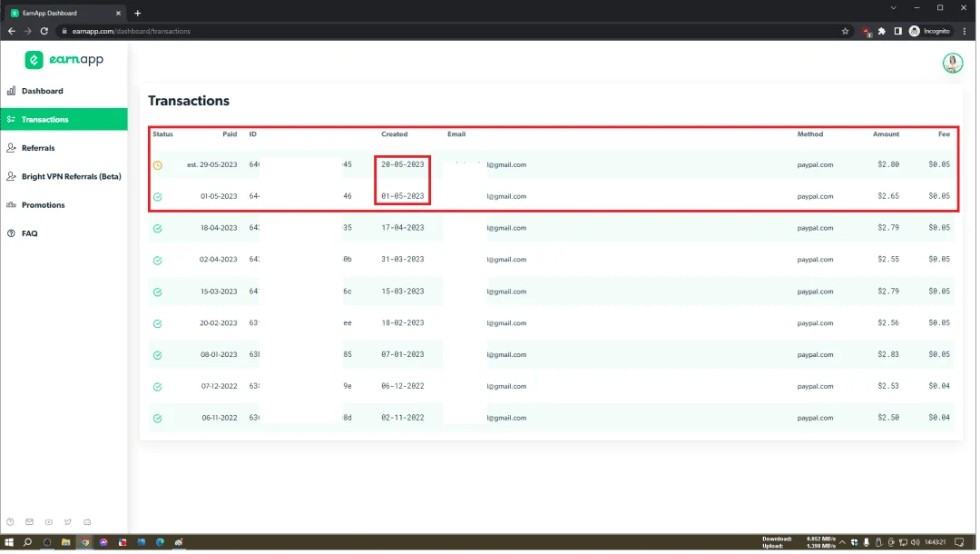The height and width of the screenshot is (554, 980).
Task: Click the paid checkmark for 06-11-2022 row
Action: (158, 419)
